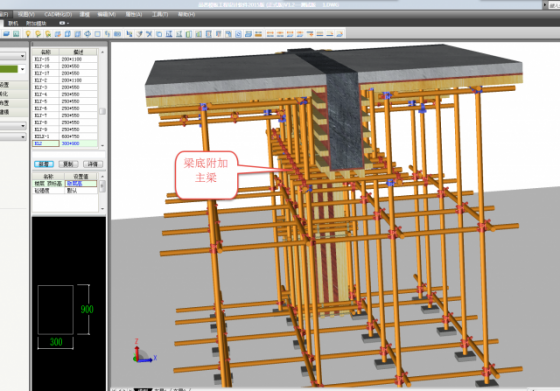
Task: Select the beam row ending in -15
Action: point(65,59)
